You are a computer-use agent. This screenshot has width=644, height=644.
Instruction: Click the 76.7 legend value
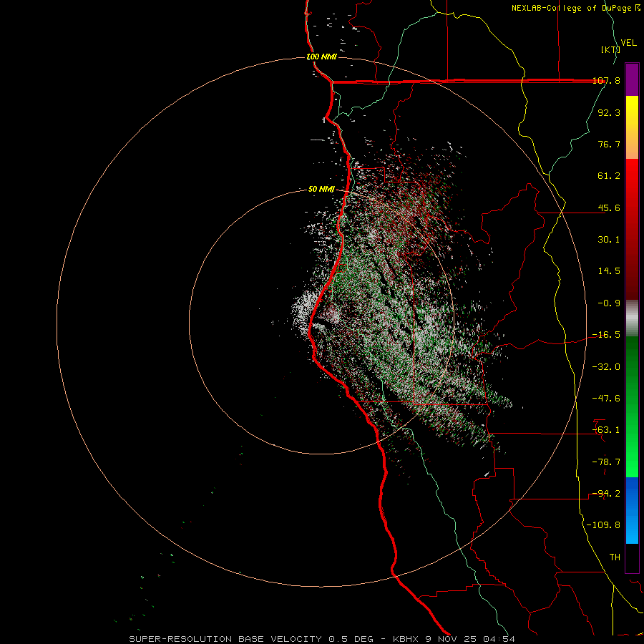tap(609, 144)
